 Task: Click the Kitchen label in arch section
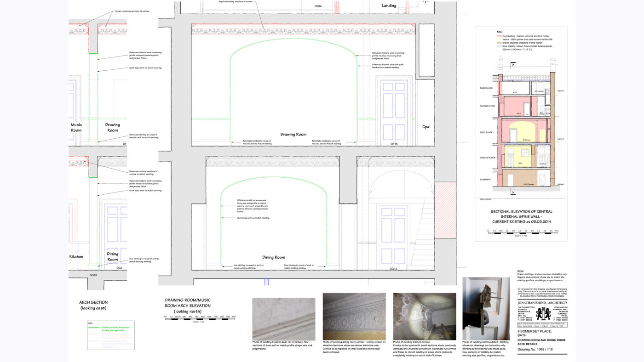click(76, 256)
